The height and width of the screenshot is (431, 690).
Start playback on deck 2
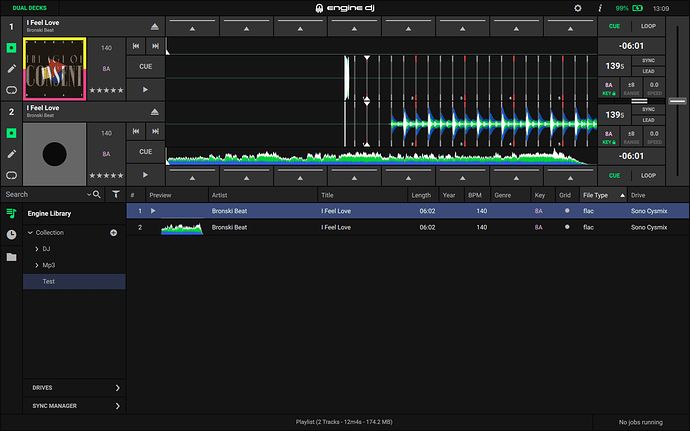tap(146, 175)
